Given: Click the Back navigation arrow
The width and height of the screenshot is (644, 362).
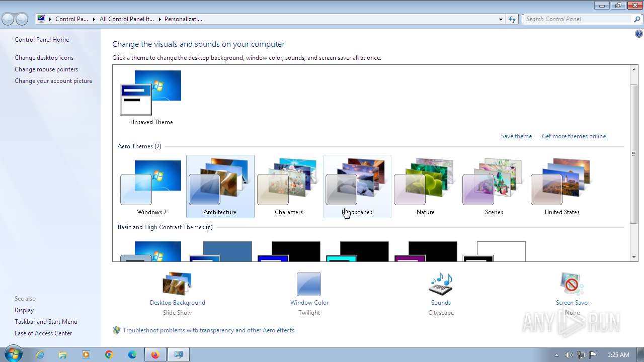Looking at the screenshot, I should click(8, 19).
